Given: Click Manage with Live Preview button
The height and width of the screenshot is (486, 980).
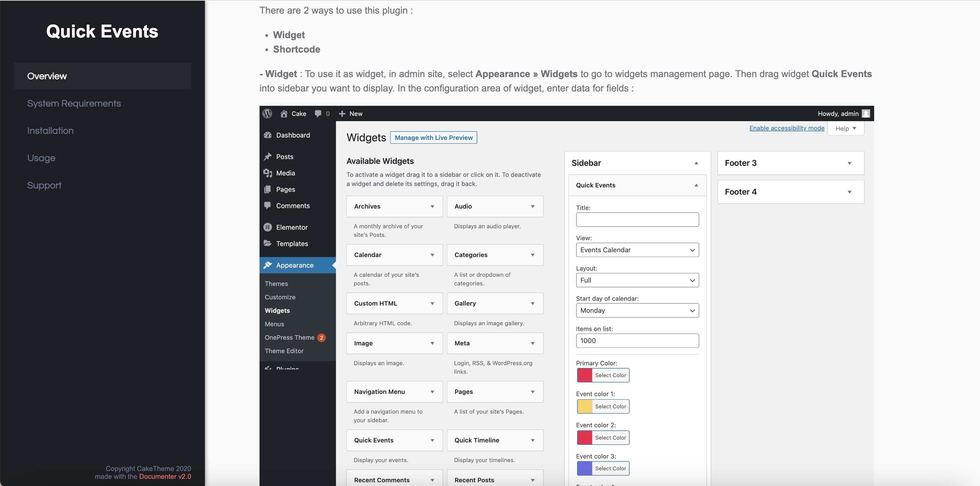Looking at the screenshot, I should coord(433,138).
